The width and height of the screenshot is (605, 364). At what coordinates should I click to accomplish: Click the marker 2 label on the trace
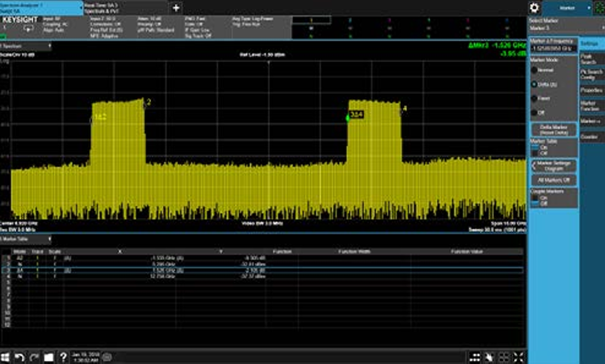click(x=149, y=102)
